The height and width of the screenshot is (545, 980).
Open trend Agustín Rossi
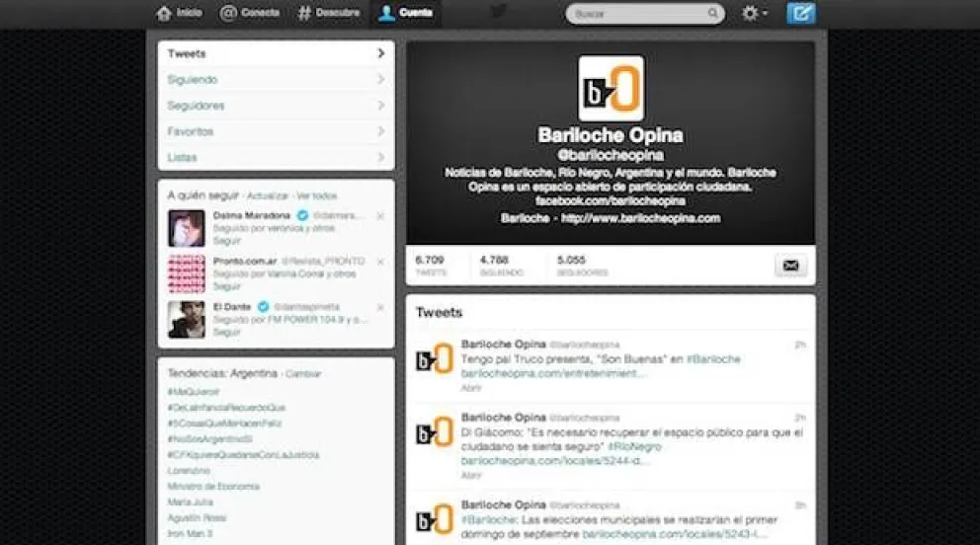click(x=197, y=518)
